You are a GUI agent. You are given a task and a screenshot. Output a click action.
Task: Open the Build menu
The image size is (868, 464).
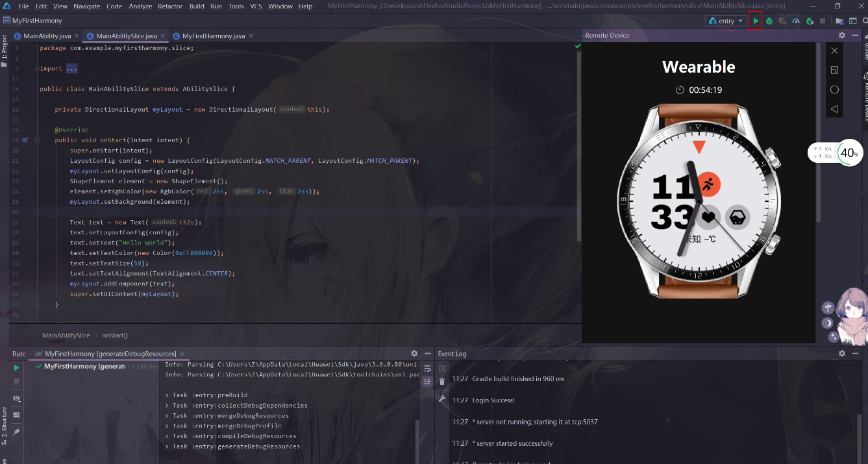pyautogui.click(x=197, y=6)
